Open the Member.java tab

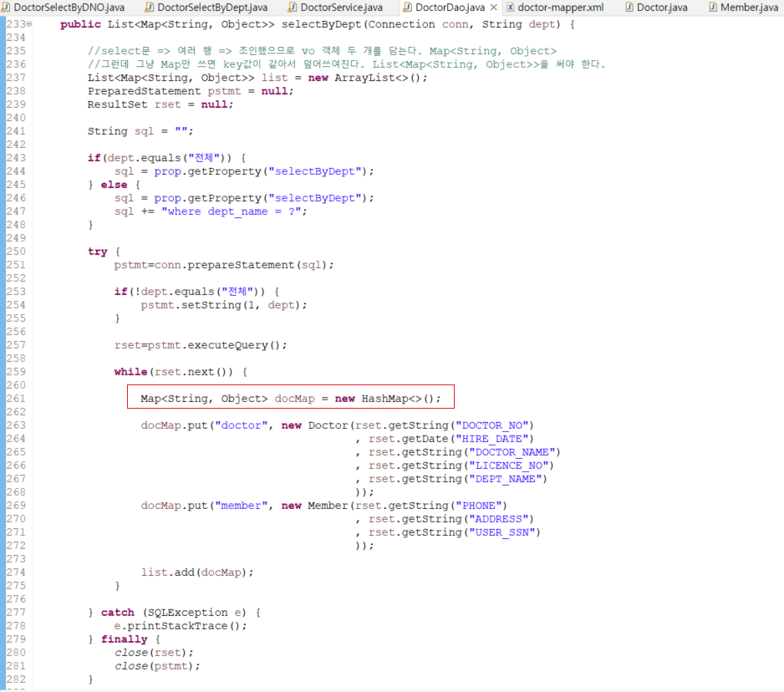[744, 7]
